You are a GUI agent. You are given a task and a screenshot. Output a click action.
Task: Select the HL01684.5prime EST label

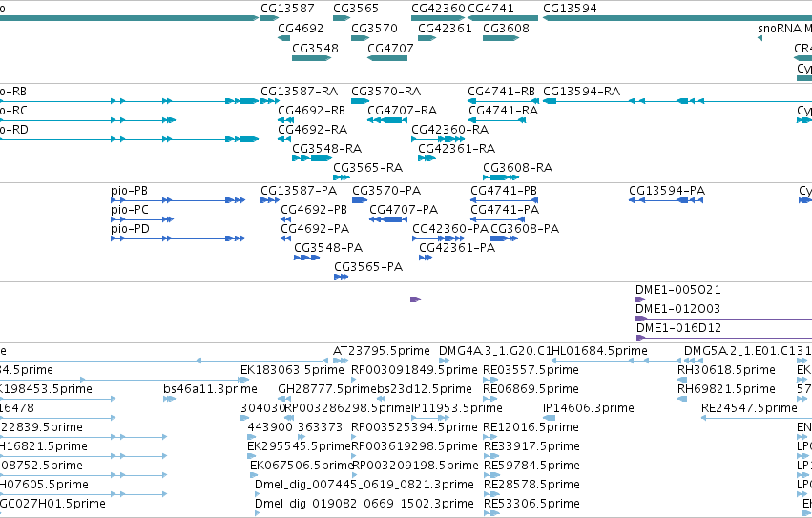(599, 351)
